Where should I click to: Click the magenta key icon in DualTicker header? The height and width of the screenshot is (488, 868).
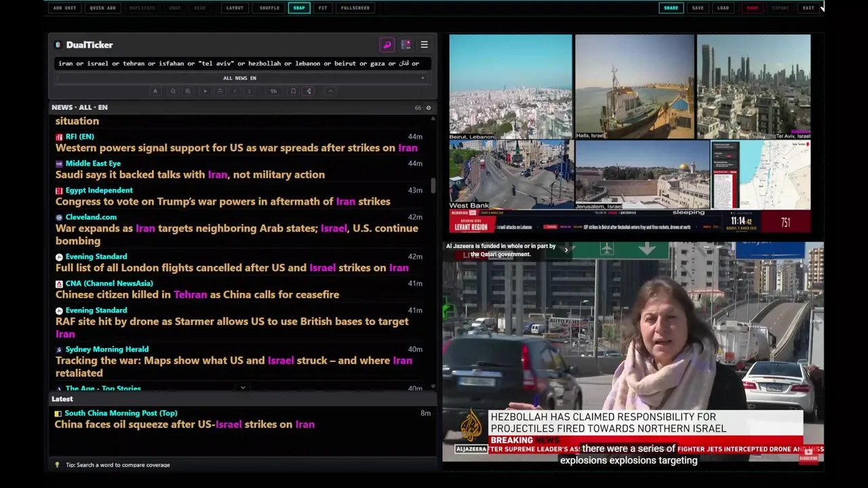pos(387,45)
